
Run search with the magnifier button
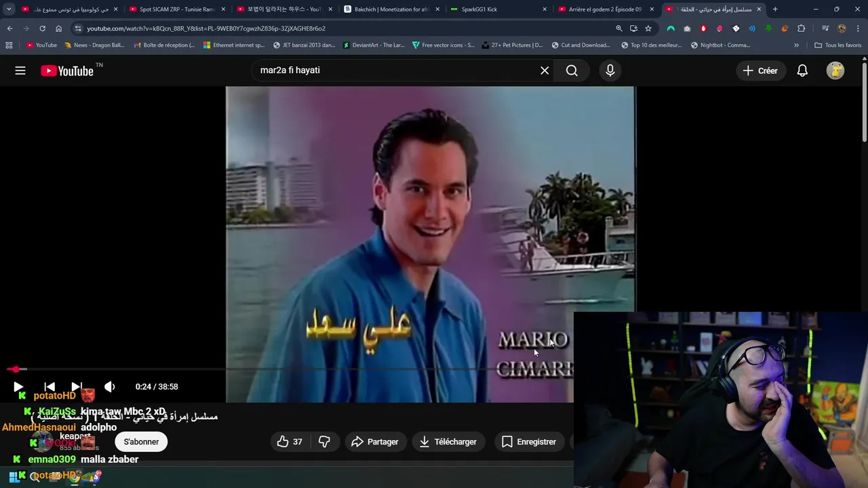point(572,70)
